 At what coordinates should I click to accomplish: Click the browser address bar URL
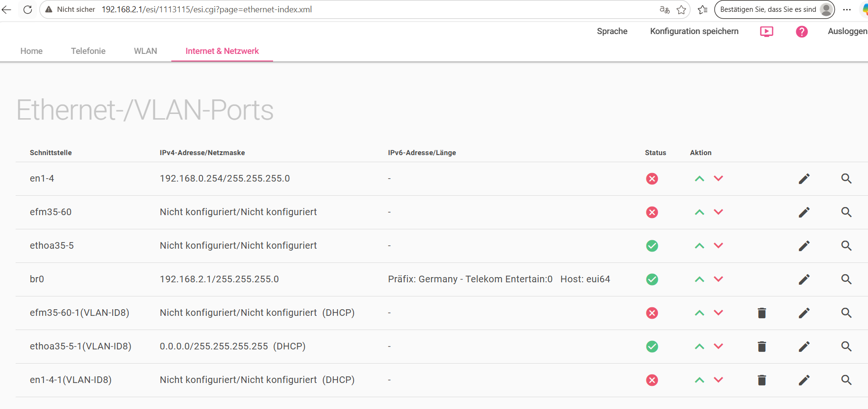207,9
